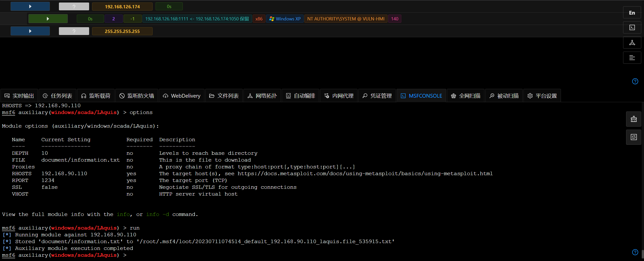The image size is (644, 261).
Task: Click the question tag beside 192.168.126.174
Action: (74, 7)
